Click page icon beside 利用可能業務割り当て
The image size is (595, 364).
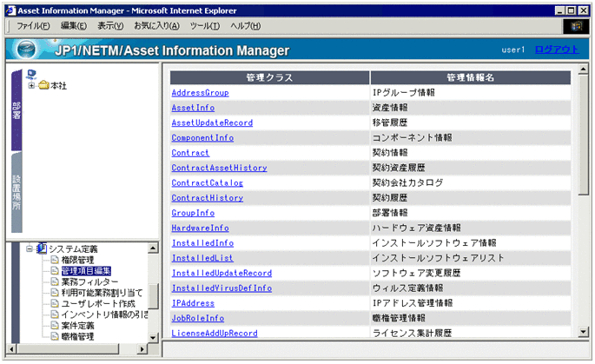55,293
